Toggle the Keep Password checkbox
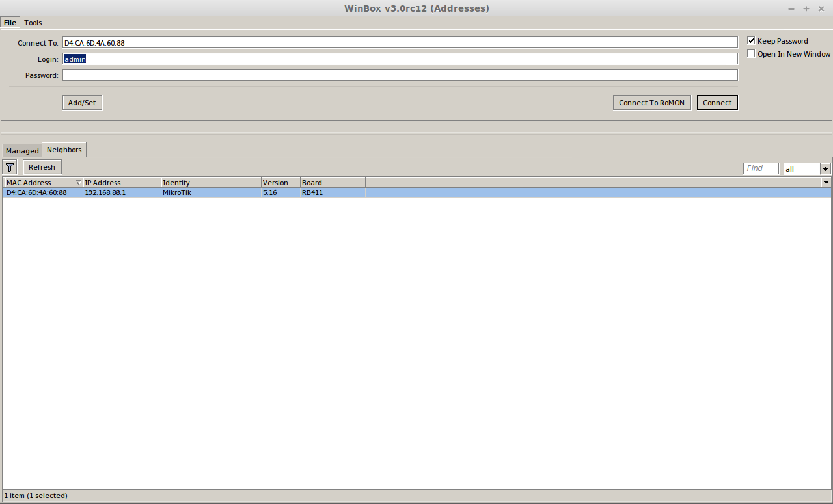 pos(751,41)
